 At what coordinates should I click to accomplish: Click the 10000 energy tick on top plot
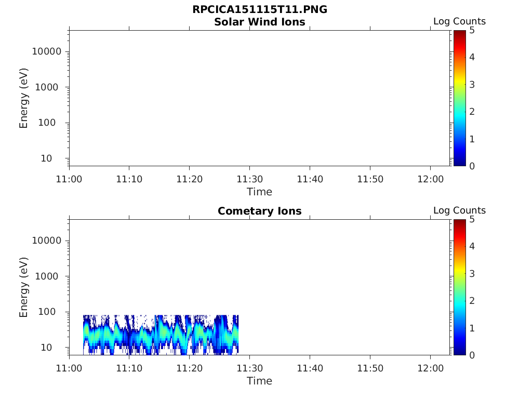click(x=47, y=51)
